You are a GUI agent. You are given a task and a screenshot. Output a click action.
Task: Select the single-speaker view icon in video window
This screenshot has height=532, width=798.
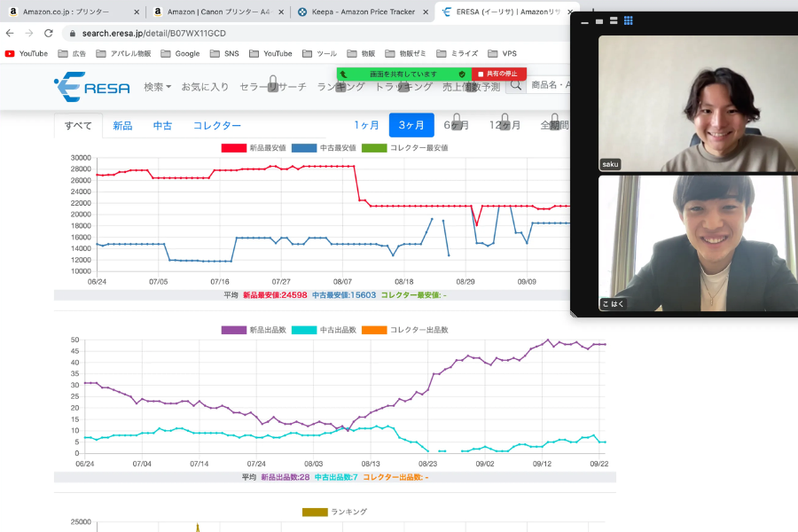click(x=599, y=21)
